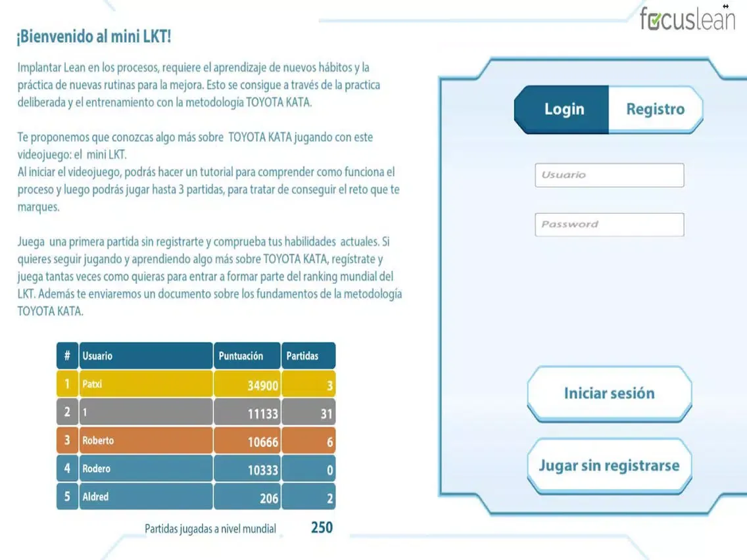747x560 pixels.
Task: Click Aldred's score '206'
Action: click(269, 498)
